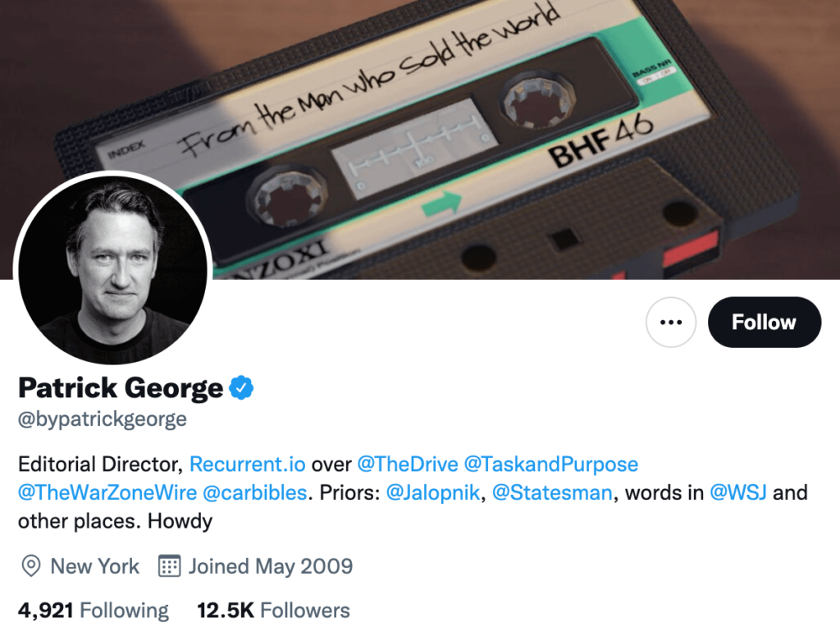The image size is (840, 636).
Task: Open the Recurrent.io link
Action: click(248, 464)
